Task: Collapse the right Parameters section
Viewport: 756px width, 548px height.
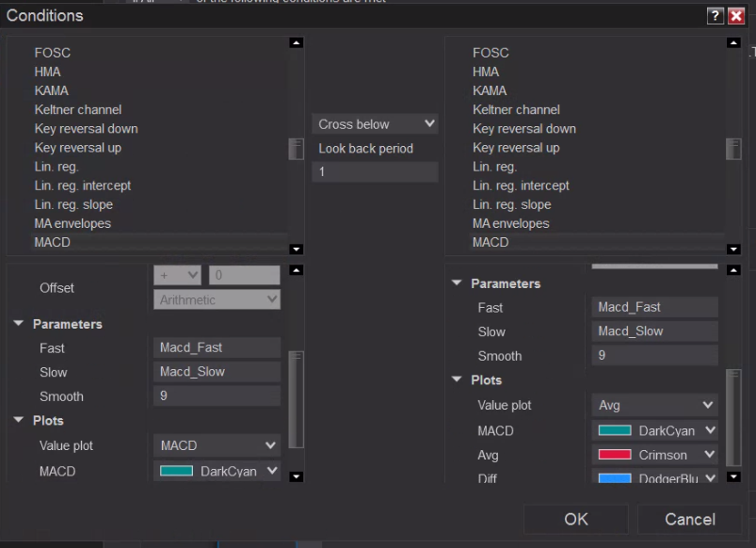Action: (x=457, y=282)
